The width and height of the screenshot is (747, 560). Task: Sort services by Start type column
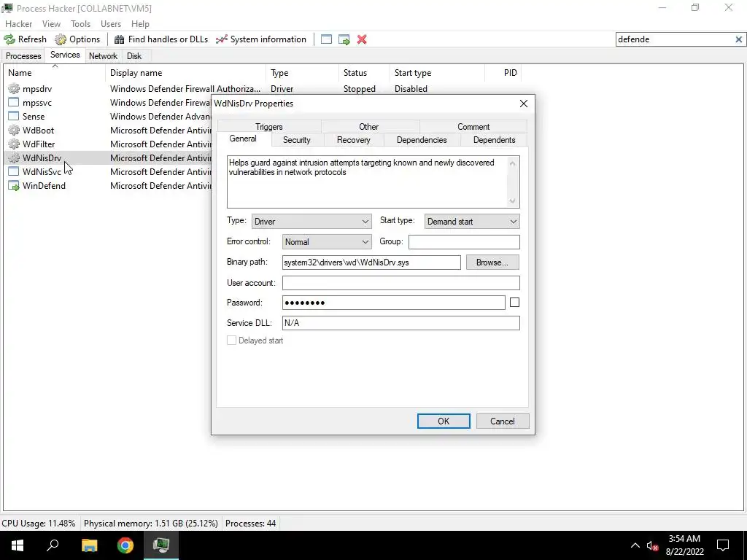coord(437,73)
